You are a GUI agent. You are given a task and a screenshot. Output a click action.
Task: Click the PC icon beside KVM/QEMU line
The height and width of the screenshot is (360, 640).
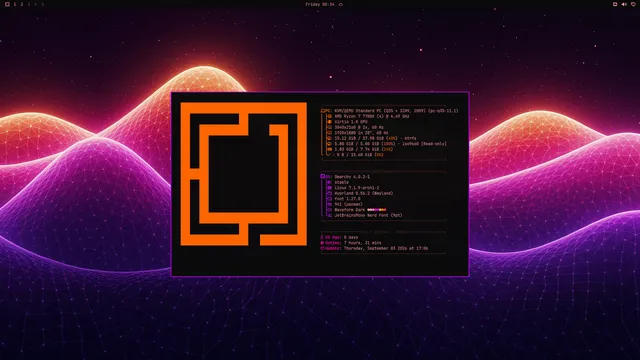click(323, 111)
